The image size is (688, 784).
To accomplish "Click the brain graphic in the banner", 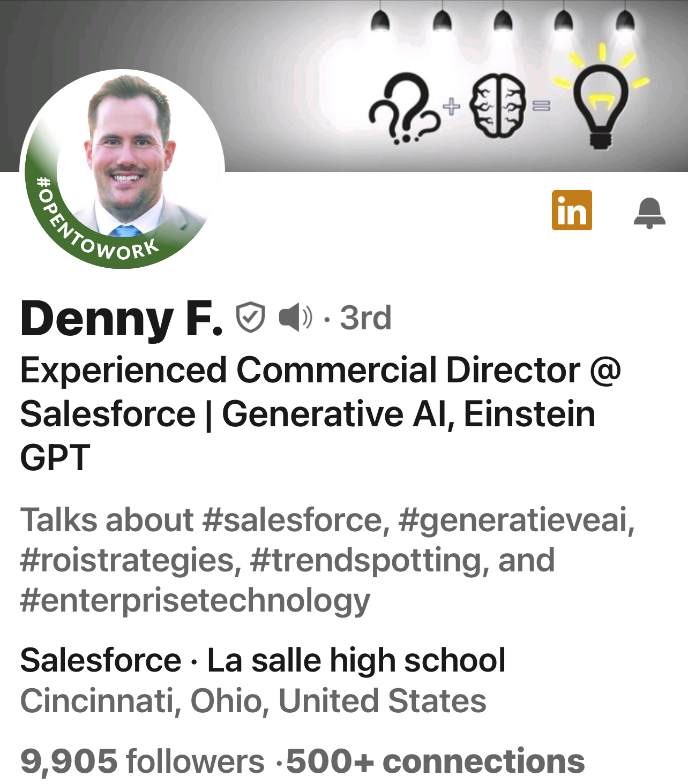I will click(x=497, y=105).
